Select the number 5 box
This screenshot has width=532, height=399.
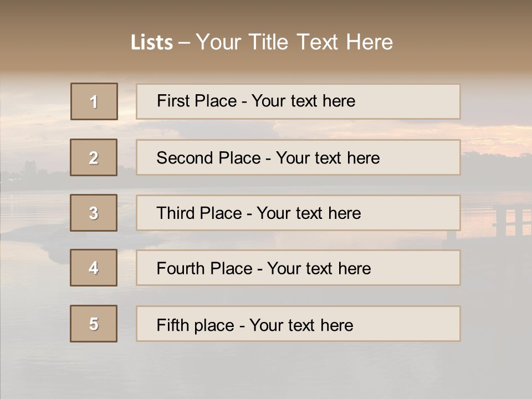(94, 324)
